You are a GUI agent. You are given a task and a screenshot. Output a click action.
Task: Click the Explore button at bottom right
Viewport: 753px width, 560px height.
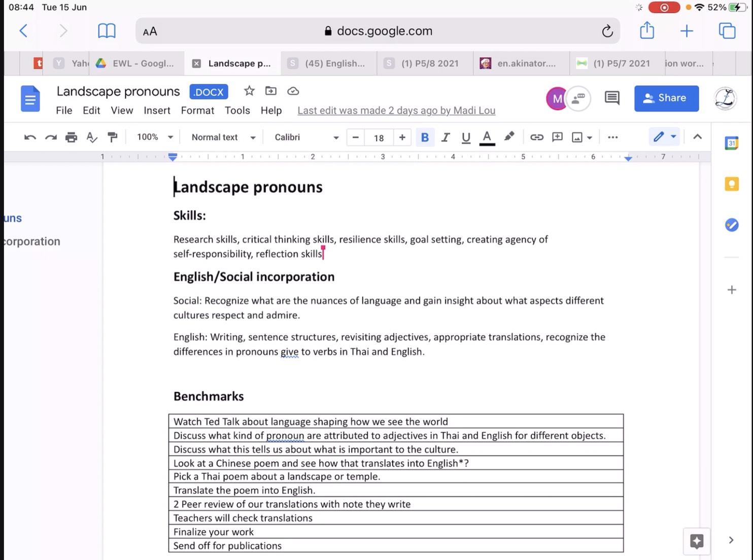pyautogui.click(x=697, y=541)
